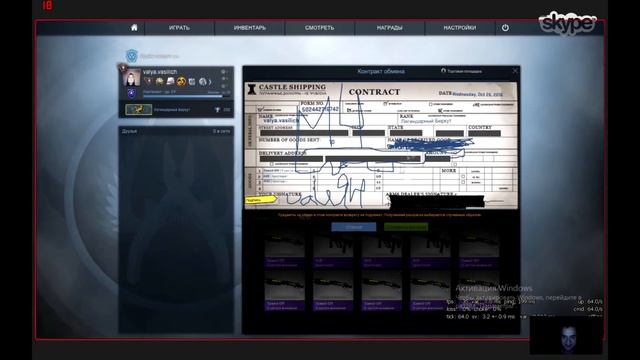
Task: Click the first brown service medal icon
Action: 148,81
